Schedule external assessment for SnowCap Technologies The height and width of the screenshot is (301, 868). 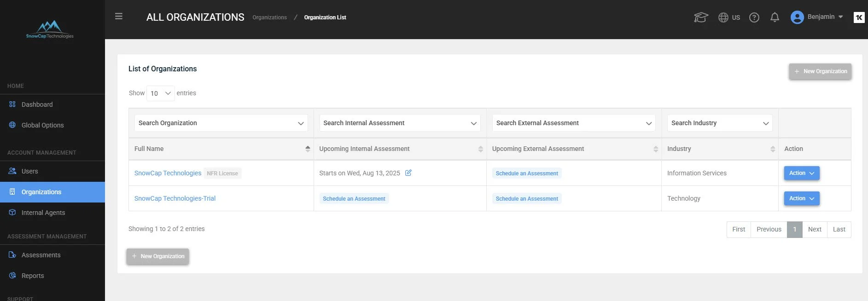527,174
